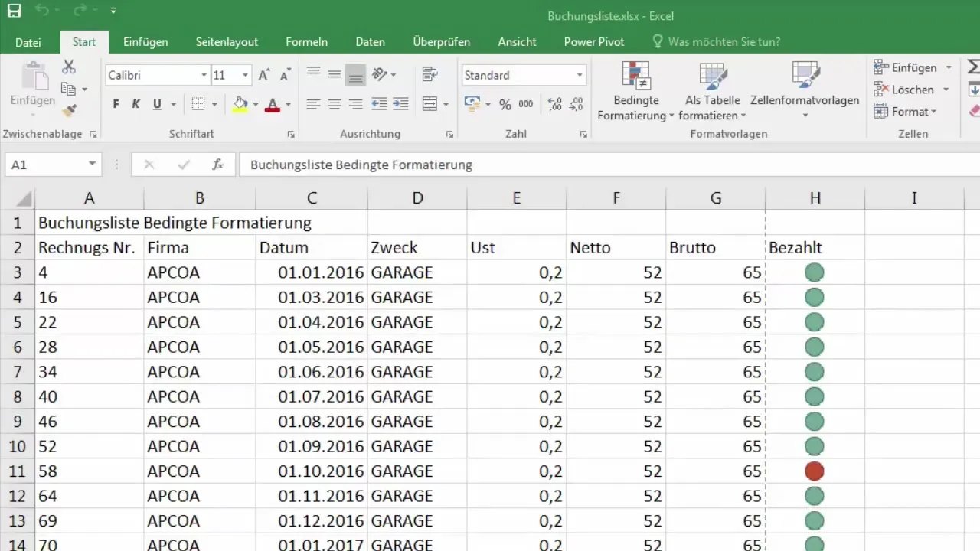Open Schriftart dialog launcher
Image resolution: width=980 pixels, height=551 pixels.
pos(291,134)
